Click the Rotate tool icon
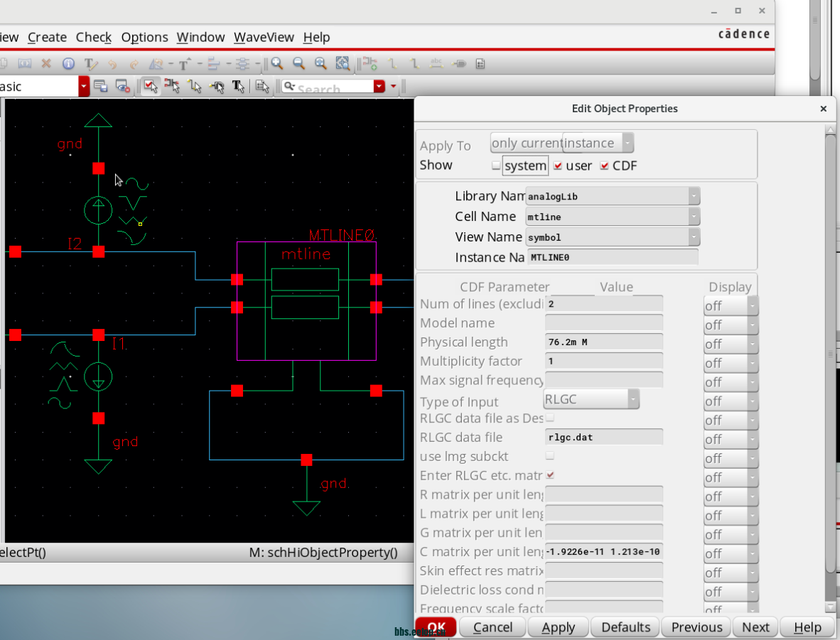This screenshot has height=640, width=840. [156, 64]
